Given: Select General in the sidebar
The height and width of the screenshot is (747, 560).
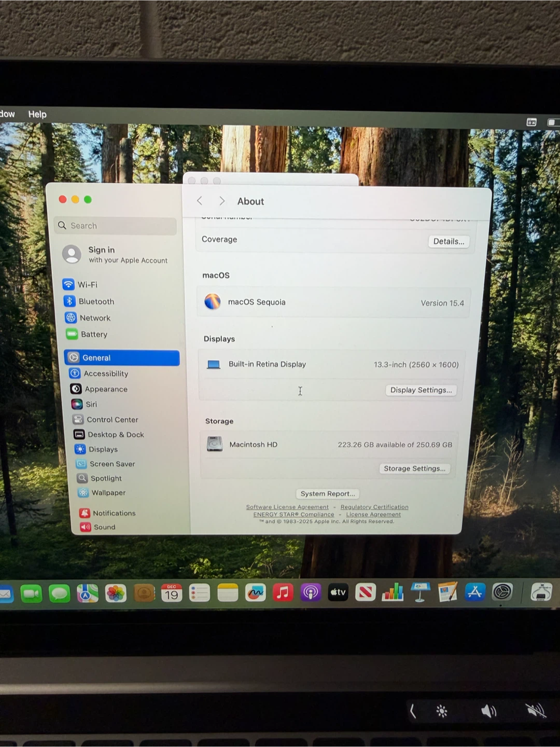Looking at the screenshot, I should click(122, 358).
